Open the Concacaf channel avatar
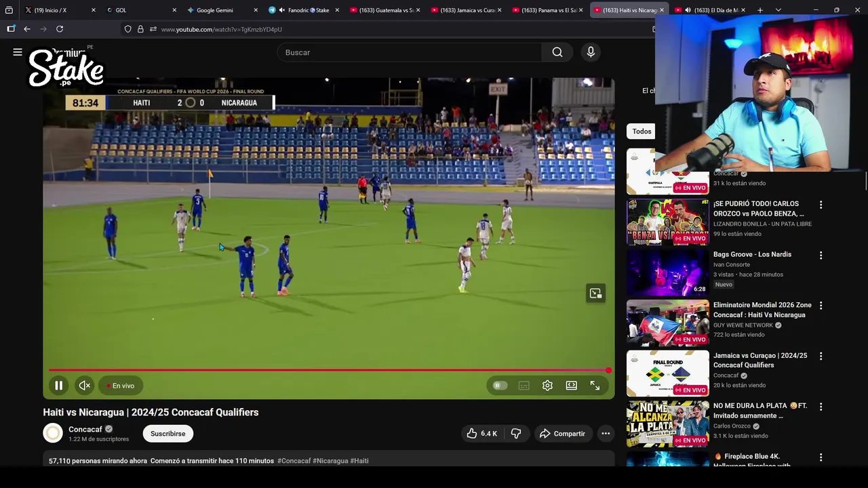The image size is (868, 488). 53,433
